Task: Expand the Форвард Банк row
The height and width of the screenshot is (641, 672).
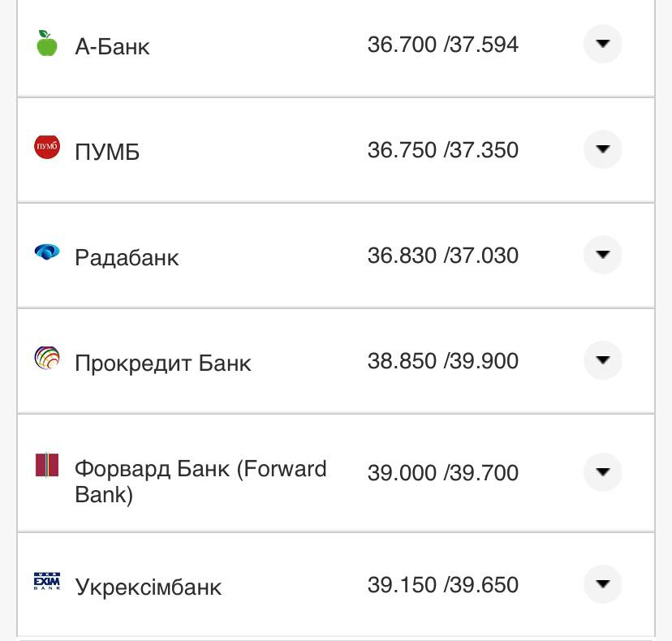Action: (x=602, y=472)
